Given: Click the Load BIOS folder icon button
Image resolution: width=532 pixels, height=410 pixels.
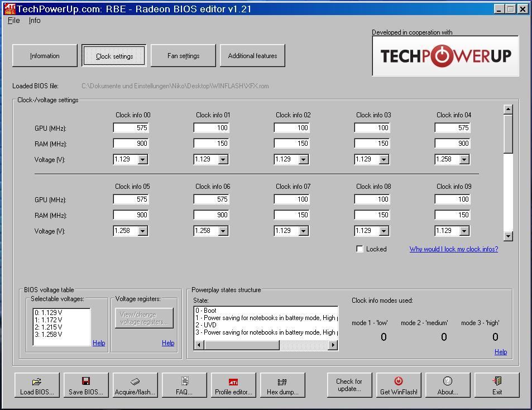Looking at the screenshot, I should coord(37,385).
